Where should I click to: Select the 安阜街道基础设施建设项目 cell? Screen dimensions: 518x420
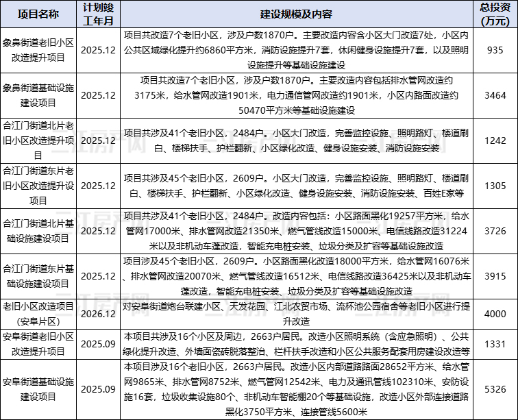click(38, 390)
